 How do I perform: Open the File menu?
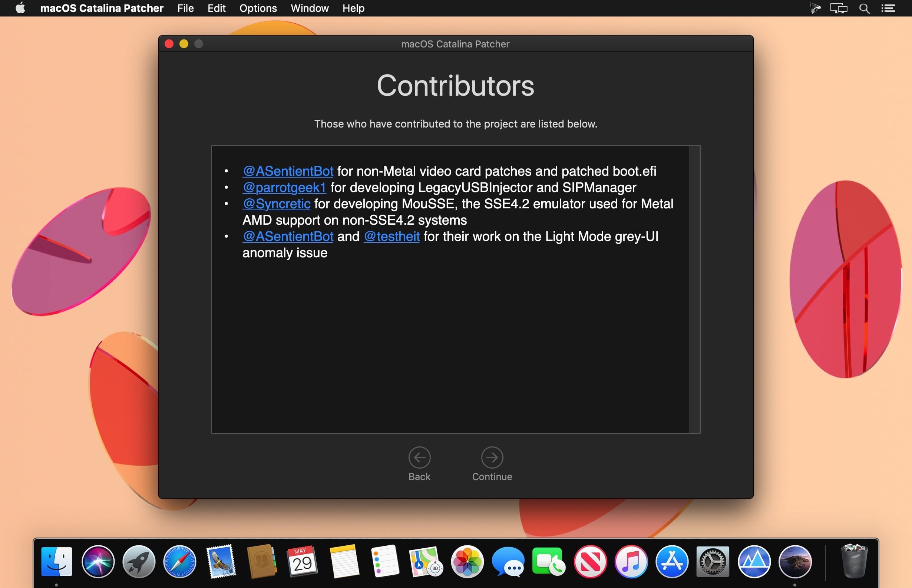[x=185, y=8]
